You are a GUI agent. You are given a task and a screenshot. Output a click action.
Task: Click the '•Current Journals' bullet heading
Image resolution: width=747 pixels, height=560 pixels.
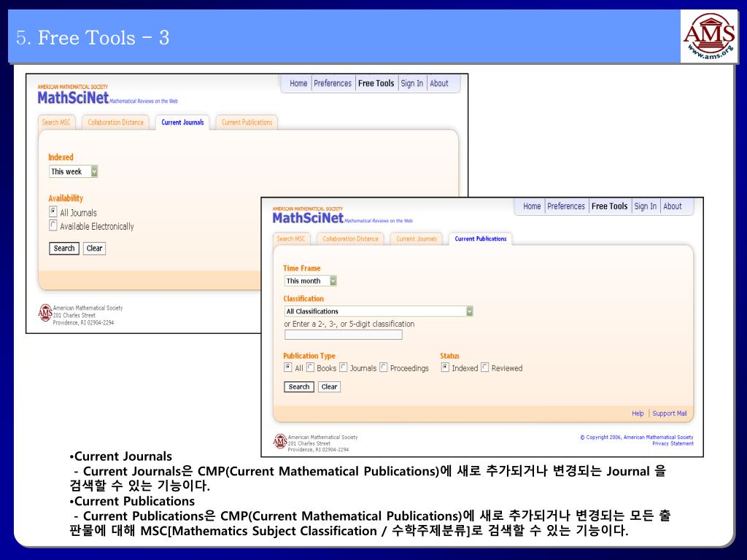[120, 456]
